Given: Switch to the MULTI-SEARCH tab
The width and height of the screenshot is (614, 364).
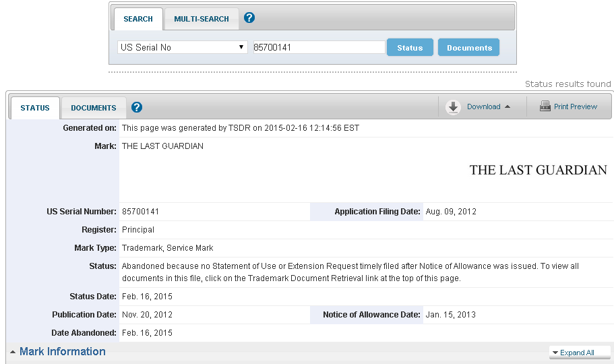Looking at the screenshot, I should [202, 19].
